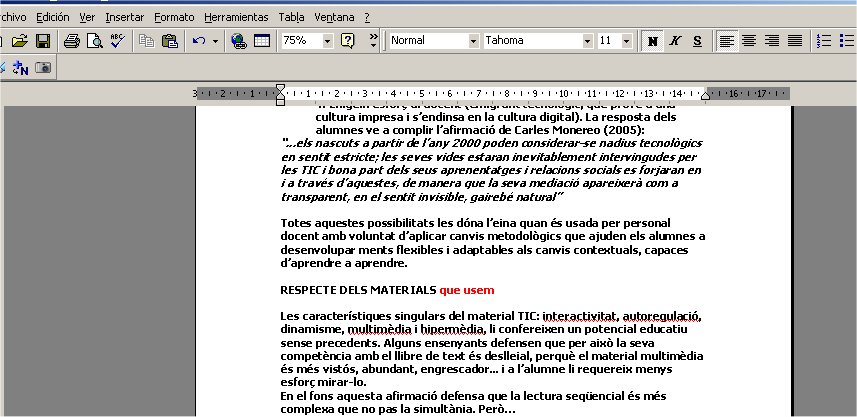The width and height of the screenshot is (857, 417).
Task: Click the line 'esforç mirar-lo.'
Action: click(x=324, y=382)
